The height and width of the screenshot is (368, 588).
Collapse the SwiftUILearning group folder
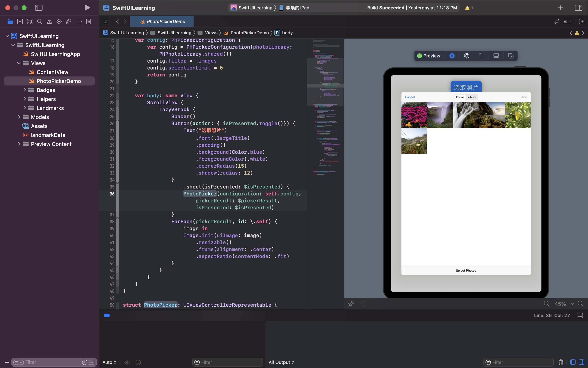coord(13,45)
